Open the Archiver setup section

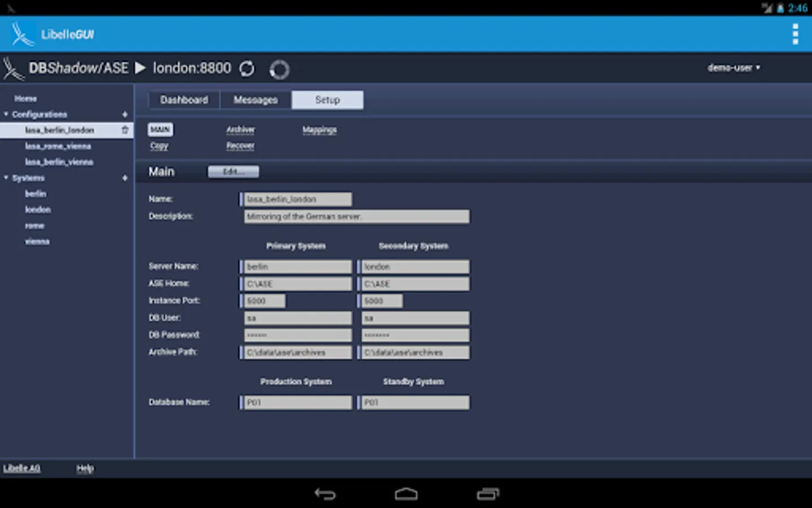[x=240, y=130]
